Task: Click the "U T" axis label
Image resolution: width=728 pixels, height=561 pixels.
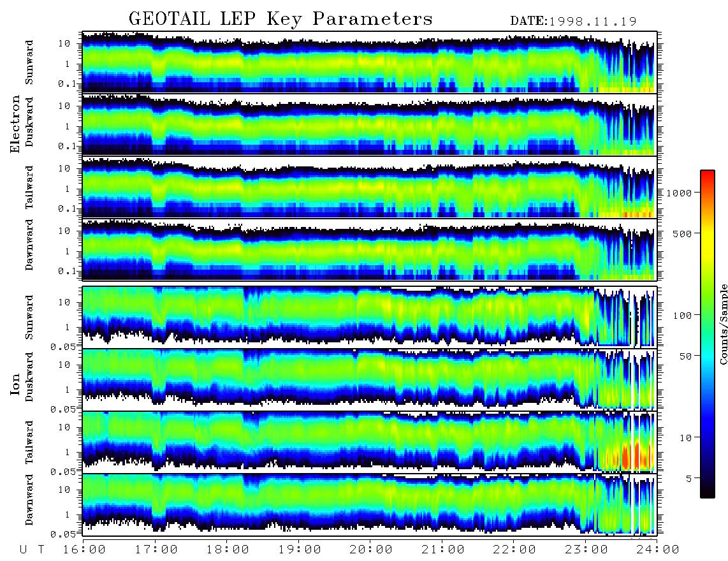Action: [x=32, y=550]
